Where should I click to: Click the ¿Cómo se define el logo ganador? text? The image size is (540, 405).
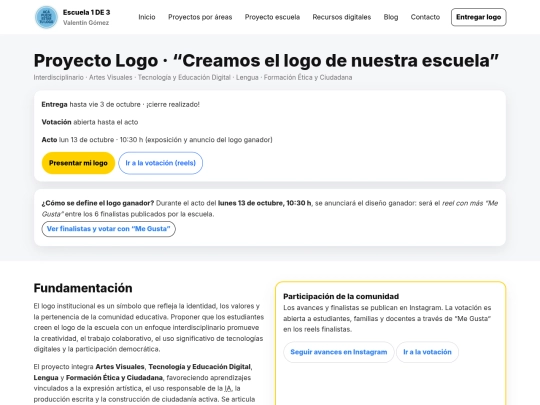pos(98,203)
